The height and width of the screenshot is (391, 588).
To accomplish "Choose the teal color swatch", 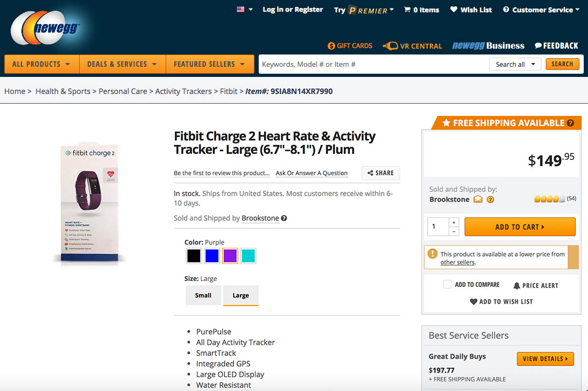I will pos(248,256).
